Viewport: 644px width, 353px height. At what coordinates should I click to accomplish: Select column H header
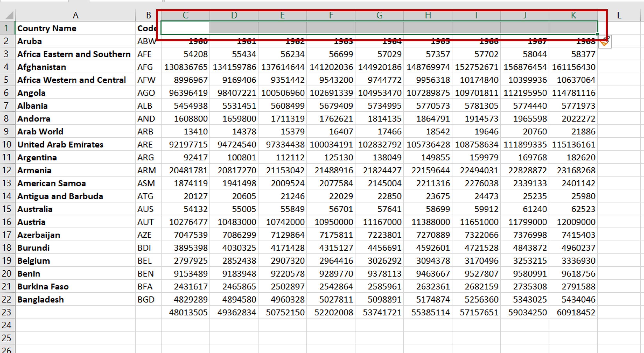click(428, 15)
